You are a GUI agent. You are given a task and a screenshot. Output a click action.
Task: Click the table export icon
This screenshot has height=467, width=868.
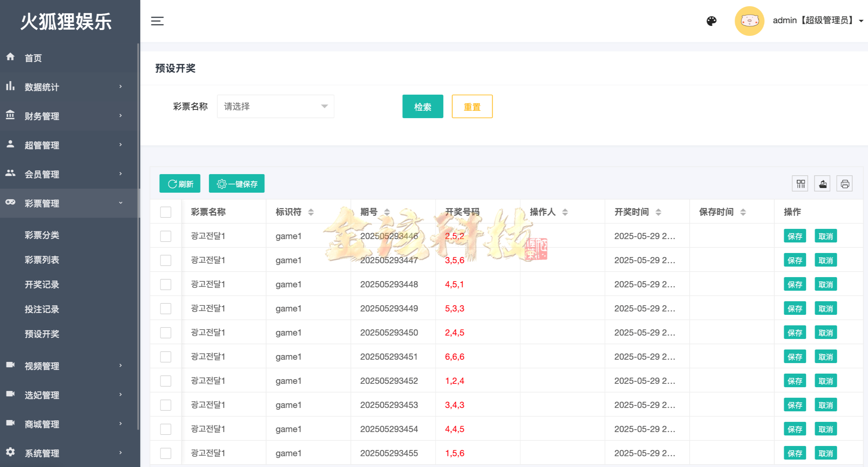823,184
